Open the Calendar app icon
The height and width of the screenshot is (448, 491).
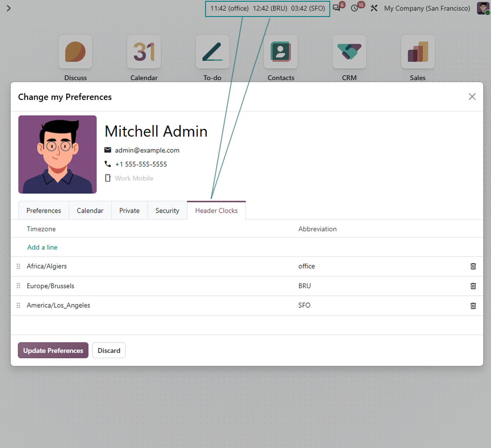(x=144, y=52)
